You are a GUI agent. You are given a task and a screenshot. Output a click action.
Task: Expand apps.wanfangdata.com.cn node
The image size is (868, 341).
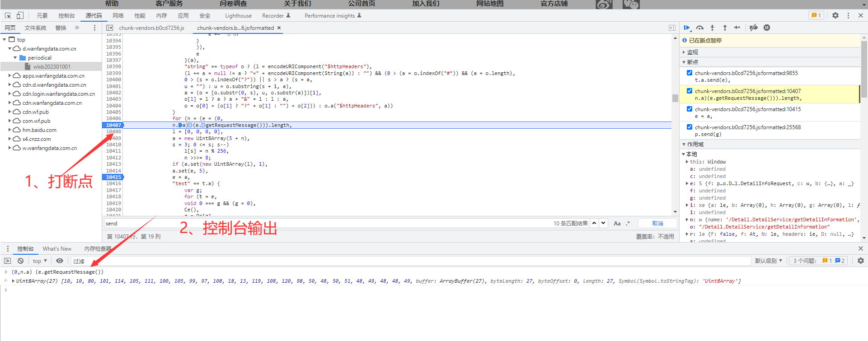click(10, 75)
